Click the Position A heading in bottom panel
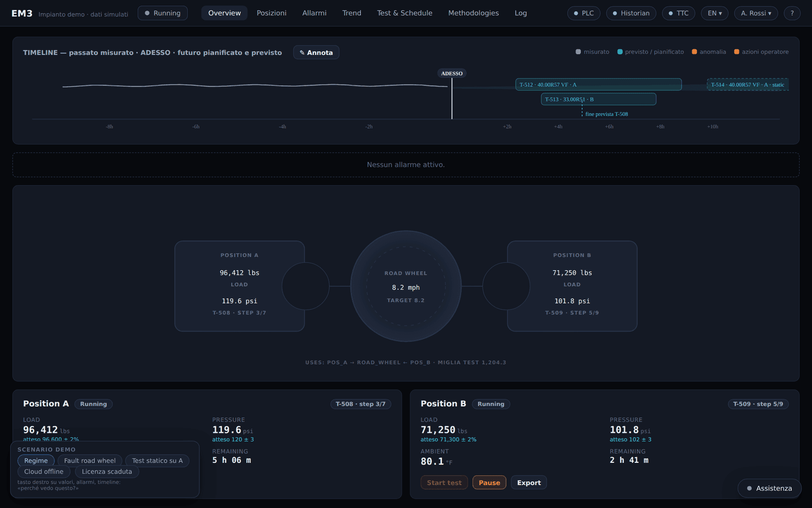The width and height of the screenshot is (812, 508). click(x=46, y=403)
